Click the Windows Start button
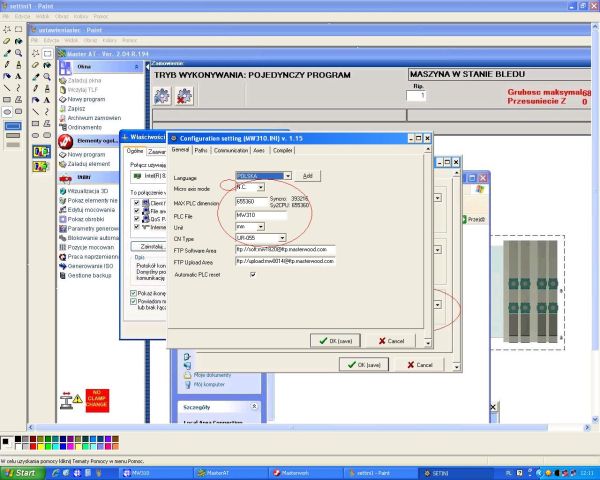The width and height of the screenshot is (600, 480). coord(21,473)
